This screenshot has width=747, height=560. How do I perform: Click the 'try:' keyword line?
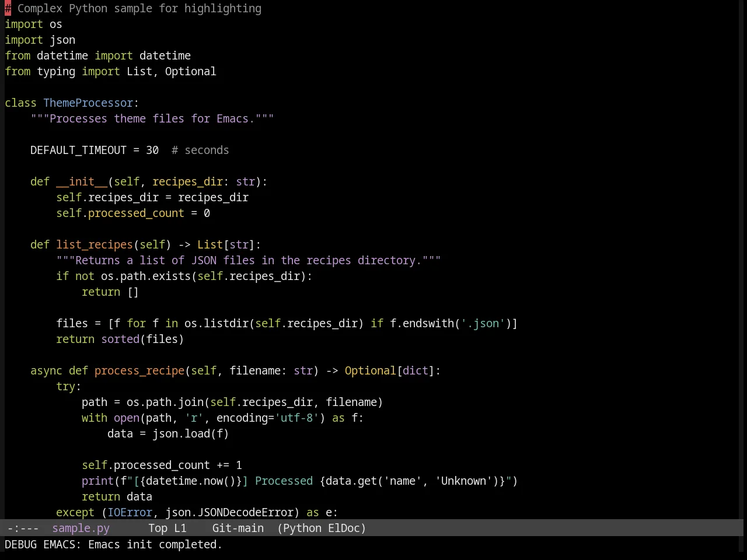point(68,386)
